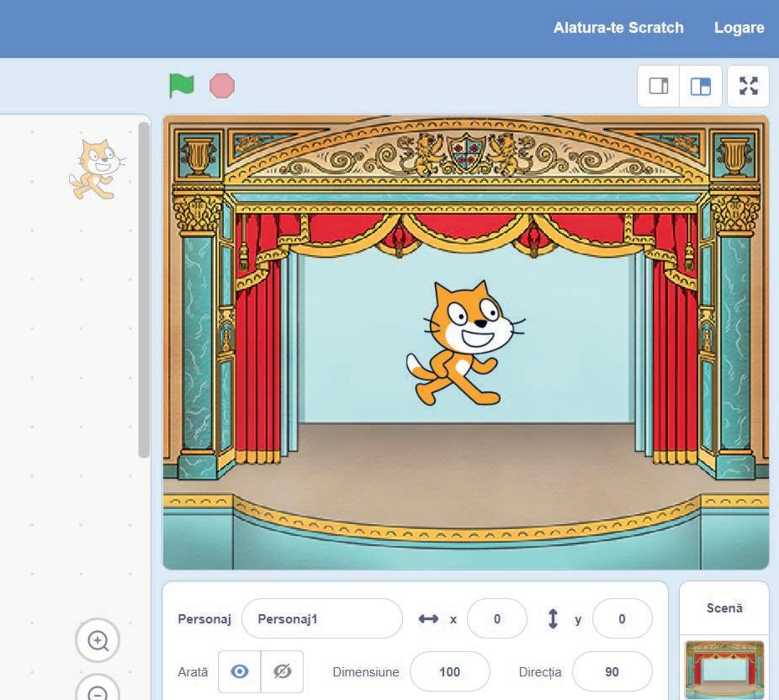Click the cat sprite on stage
Image resolution: width=779 pixels, height=700 pixels.
click(465, 343)
